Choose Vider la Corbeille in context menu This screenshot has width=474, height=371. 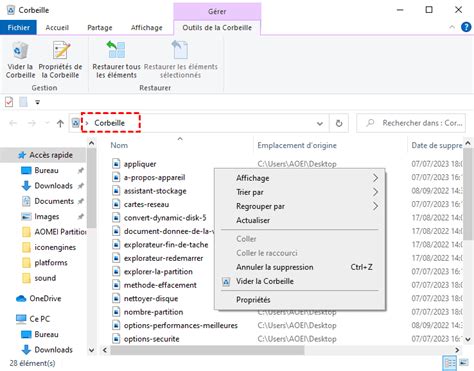[x=300, y=281]
